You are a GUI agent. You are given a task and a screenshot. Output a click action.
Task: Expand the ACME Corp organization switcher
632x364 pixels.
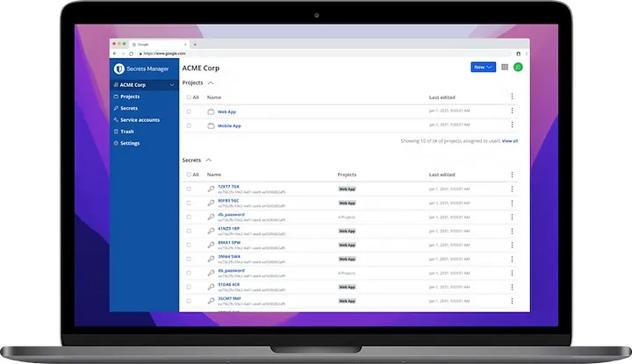pos(172,85)
